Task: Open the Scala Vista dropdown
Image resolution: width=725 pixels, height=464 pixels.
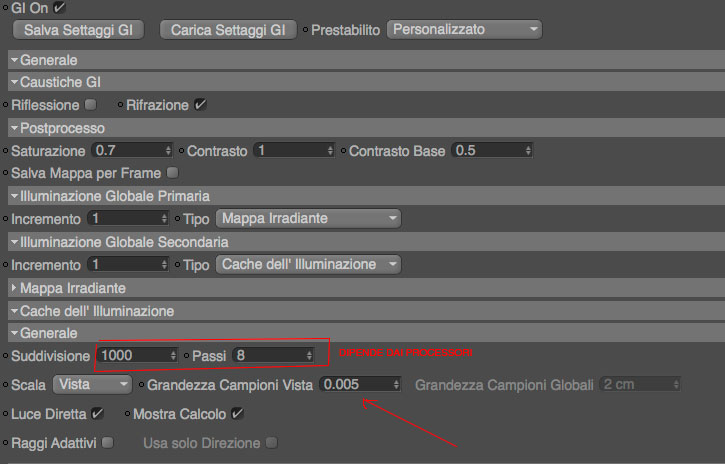Action: pos(92,384)
